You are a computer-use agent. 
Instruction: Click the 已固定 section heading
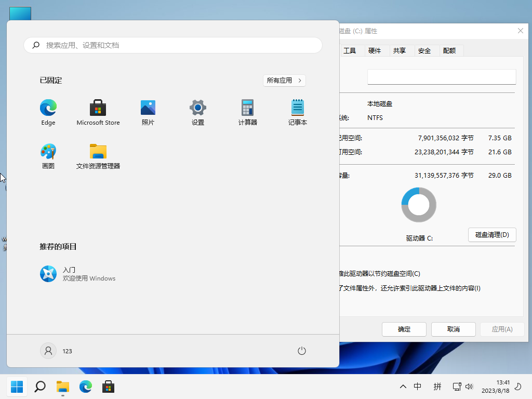[x=51, y=81]
